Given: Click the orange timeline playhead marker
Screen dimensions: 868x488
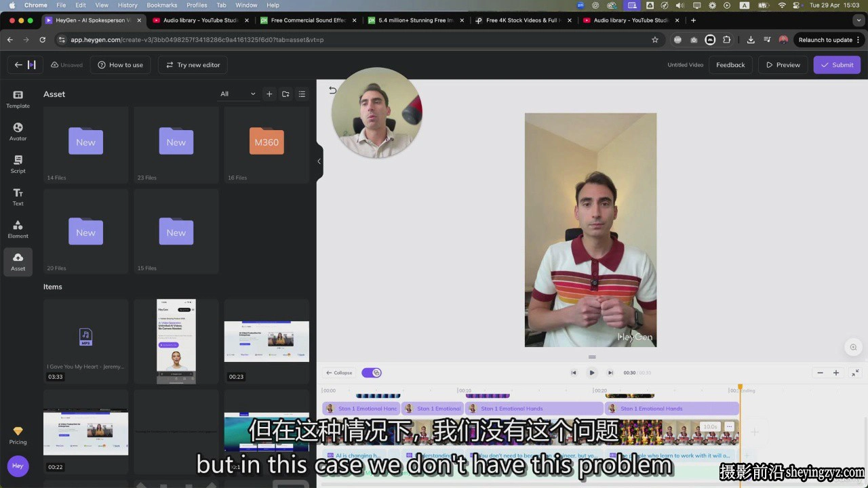Looking at the screenshot, I should click(740, 387).
